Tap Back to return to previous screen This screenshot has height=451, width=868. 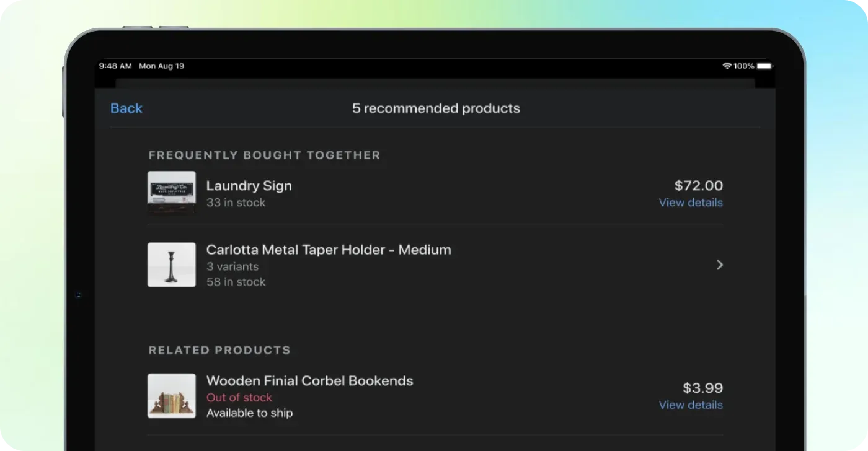click(x=126, y=108)
